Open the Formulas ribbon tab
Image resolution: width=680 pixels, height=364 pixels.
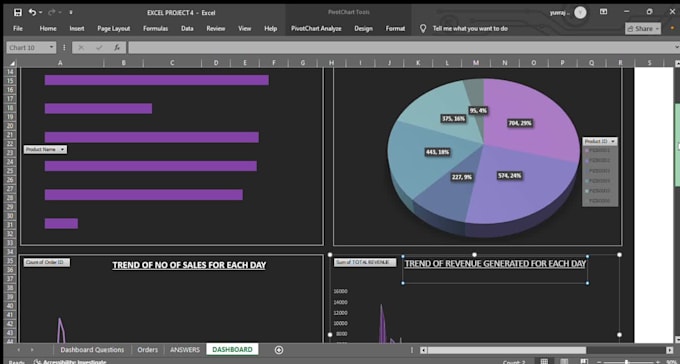click(156, 29)
